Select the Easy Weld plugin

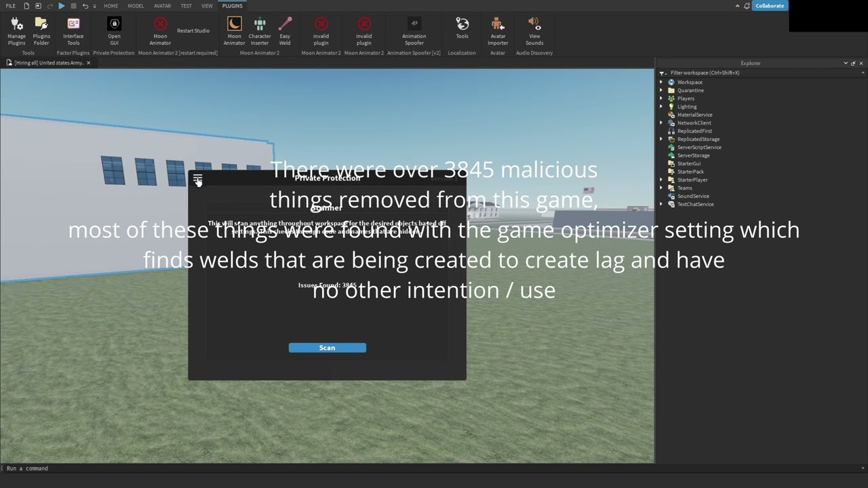coord(285,31)
